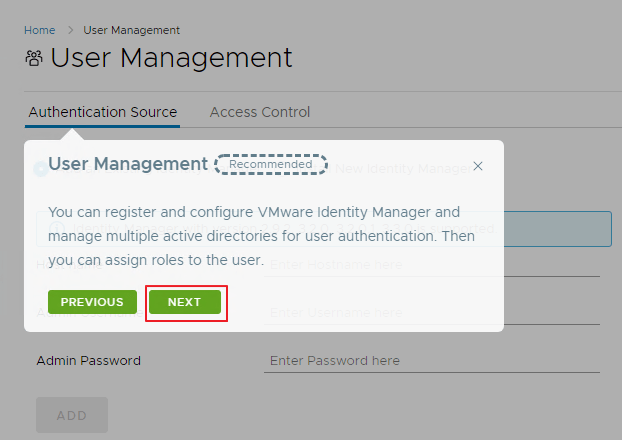This screenshot has height=440, width=622.
Task: Click the Recommended badge in the dialog
Action: point(270,164)
